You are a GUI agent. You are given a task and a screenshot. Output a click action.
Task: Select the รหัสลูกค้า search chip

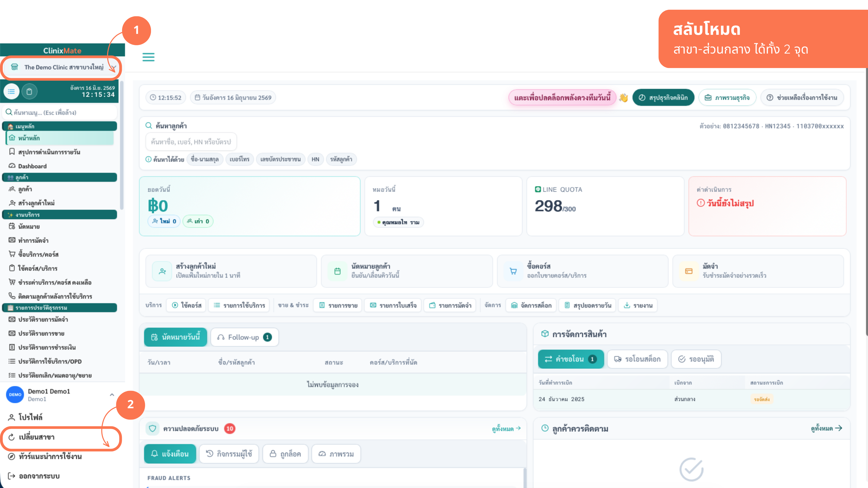click(x=341, y=159)
